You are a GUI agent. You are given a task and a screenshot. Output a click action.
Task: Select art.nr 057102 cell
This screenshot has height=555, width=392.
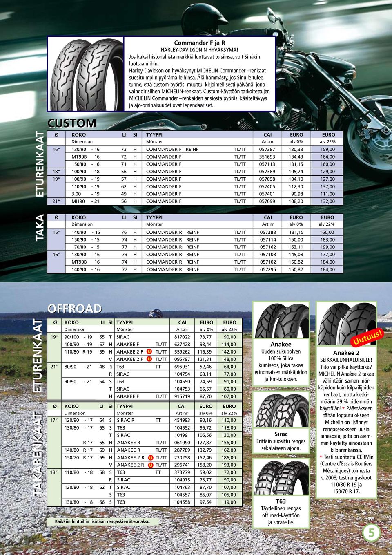pyautogui.click(x=268, y=262)
